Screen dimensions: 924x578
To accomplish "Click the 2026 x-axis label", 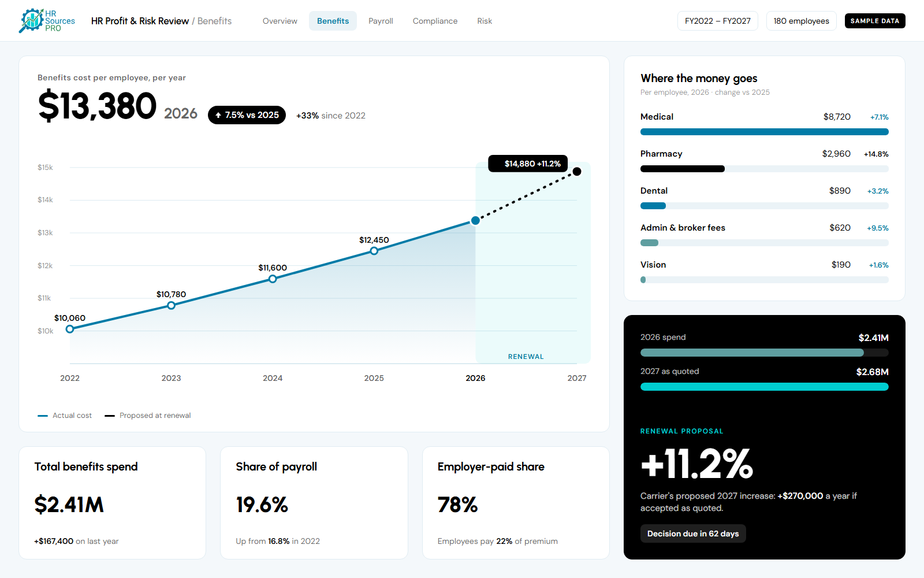I will click(x=475, y=378).
